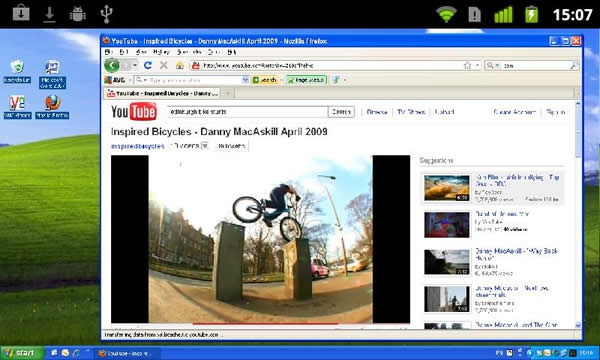
Task: Click the AVG logo on the AVG toolbar
Action: point(115,80)
